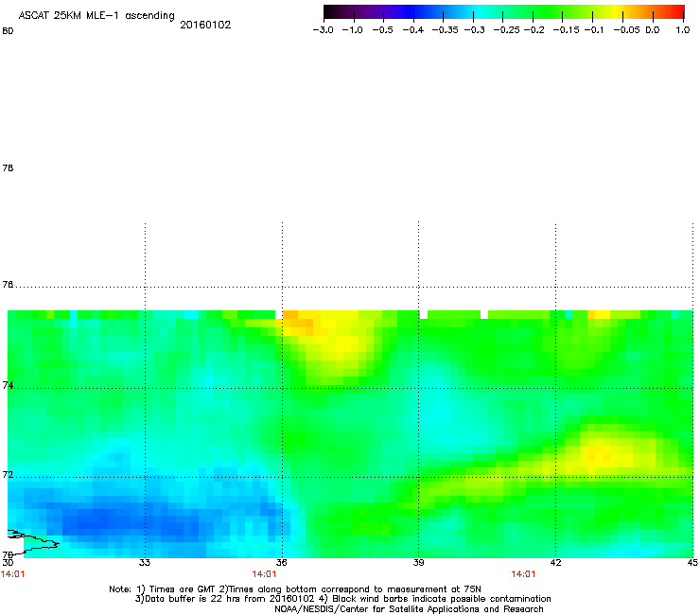This screenshot has height=615, width=700.
Task: Click the 0.0 color scale label
Action: (x=653, y=30)
